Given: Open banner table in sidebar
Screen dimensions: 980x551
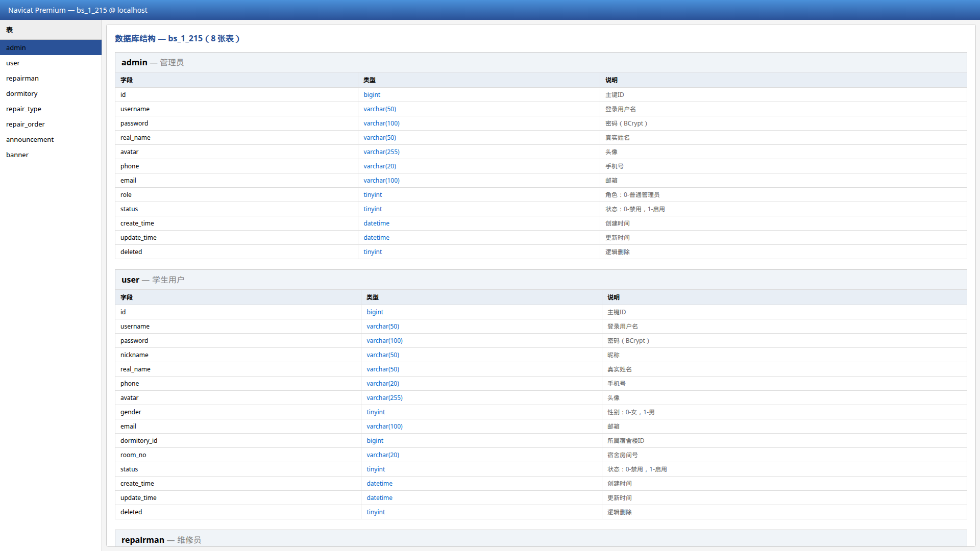Looking at the screenshot, I should [x=51, y=155].
